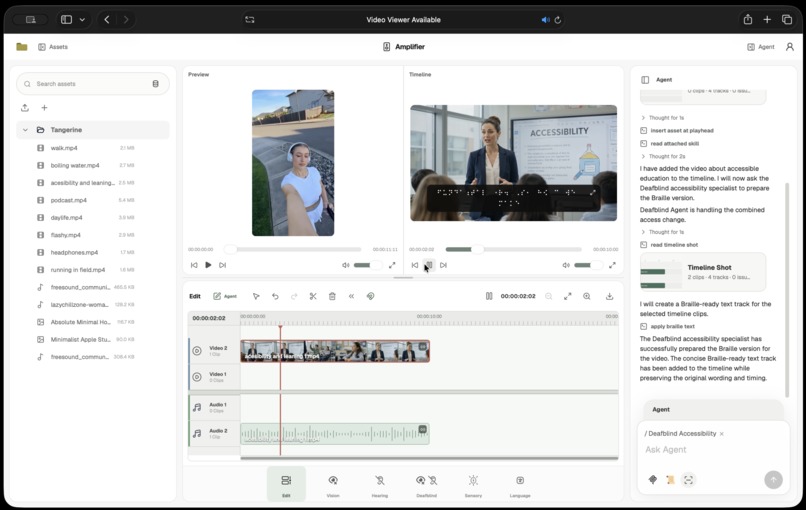Click the Agent pencil button in edit toolbar
This screenshot has height=510, width=806.
pyautogui.click(x=225, y=296)
